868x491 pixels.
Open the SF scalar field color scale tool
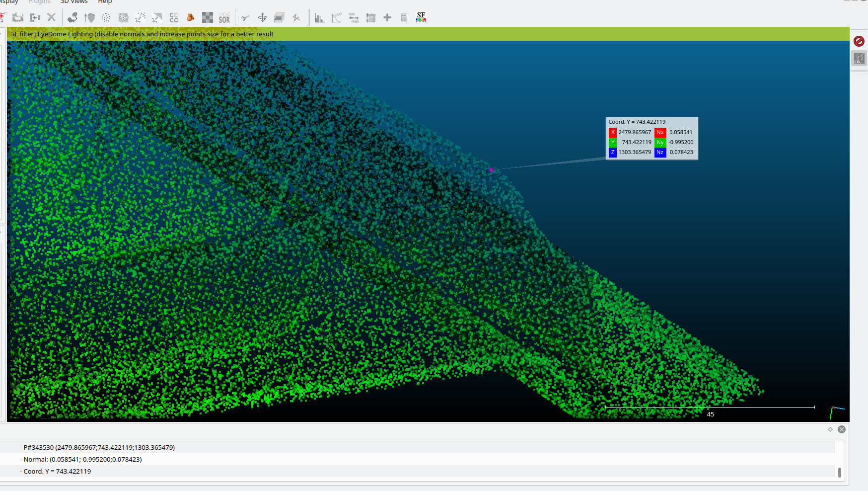(421, 17)
